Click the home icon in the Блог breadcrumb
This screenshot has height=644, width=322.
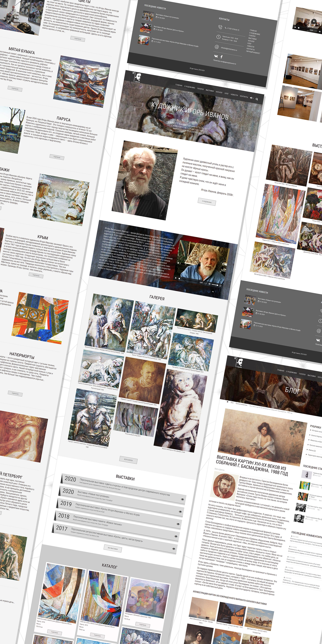pyautogui.click(x=227, y=401)
